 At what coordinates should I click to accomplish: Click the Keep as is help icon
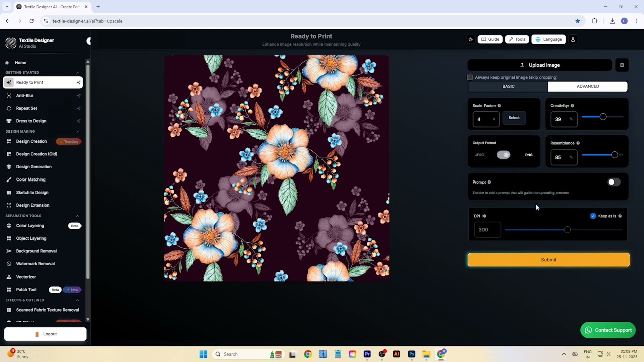(x=620, y=216)
